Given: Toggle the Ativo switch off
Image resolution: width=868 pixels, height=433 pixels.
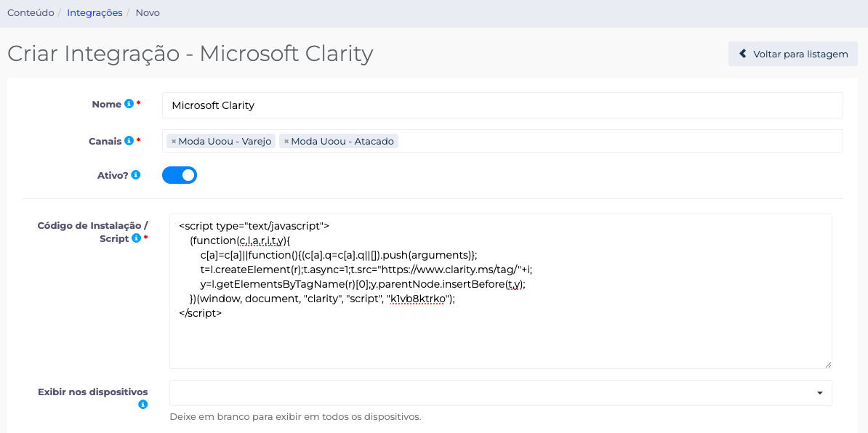Looking at the screenshot, I should 180,175.
